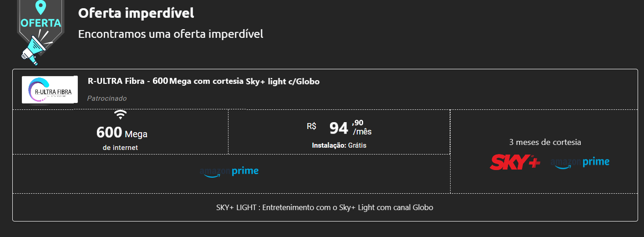This screenshot has width=644, height=237.
Task: Click the R-ULTRA FIBRA provider logo
Action: [x=47, y=90]
